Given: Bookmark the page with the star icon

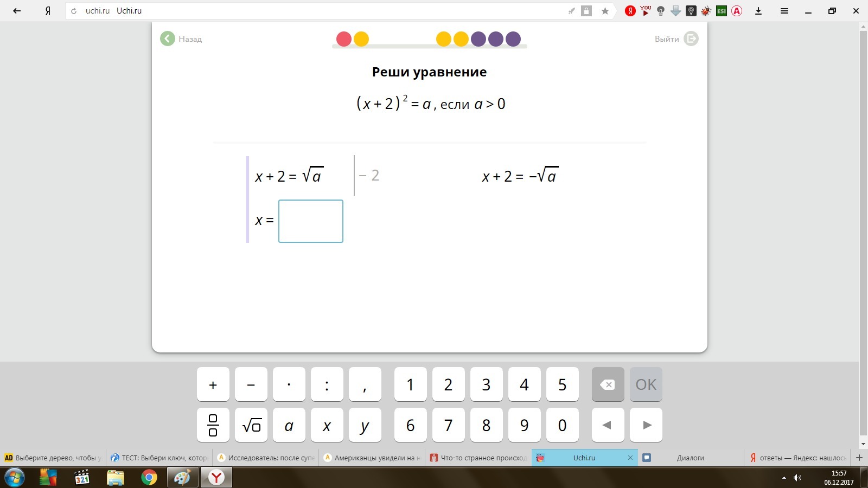Looking at the screenshot, I should 605,10.
